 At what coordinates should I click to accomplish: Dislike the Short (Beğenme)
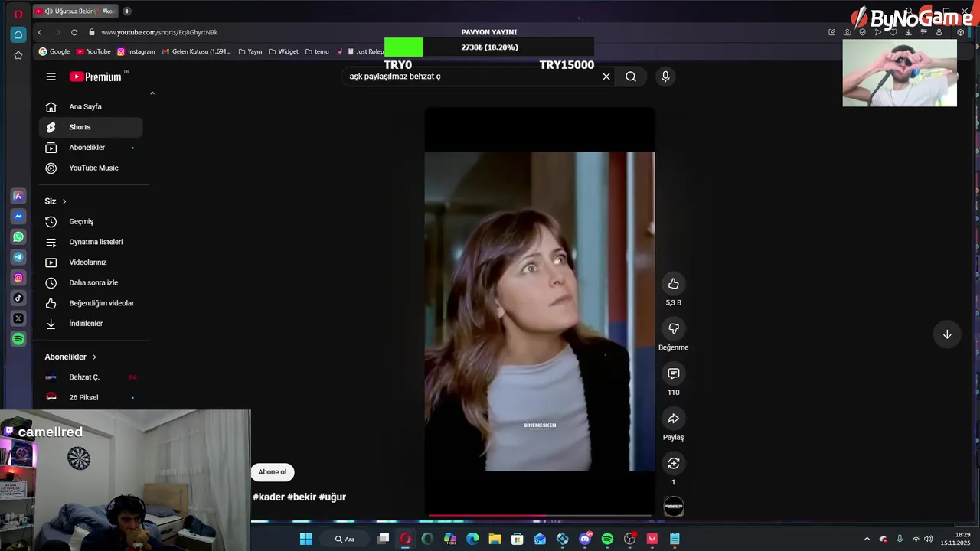(x=673, y=328)
